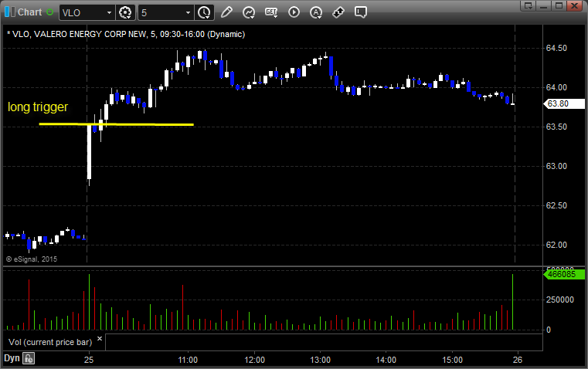Open the time template clock menu

(x=204, y=12)
